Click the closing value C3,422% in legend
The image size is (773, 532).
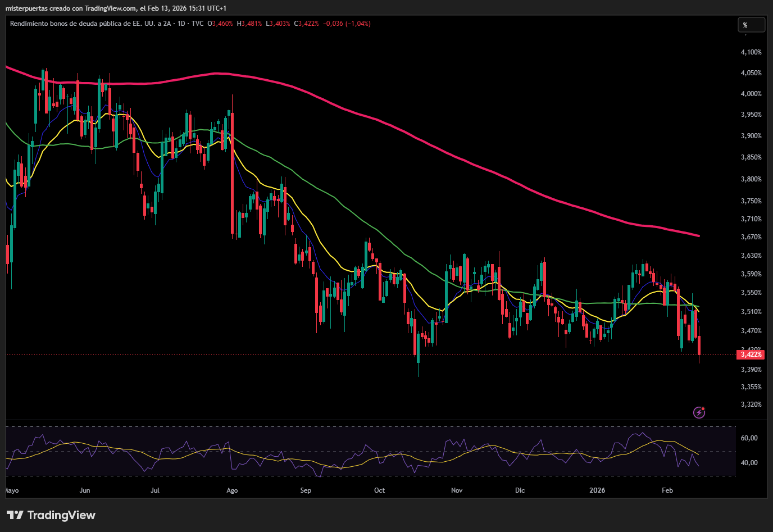pyautogui.click(x=306, y=24)
